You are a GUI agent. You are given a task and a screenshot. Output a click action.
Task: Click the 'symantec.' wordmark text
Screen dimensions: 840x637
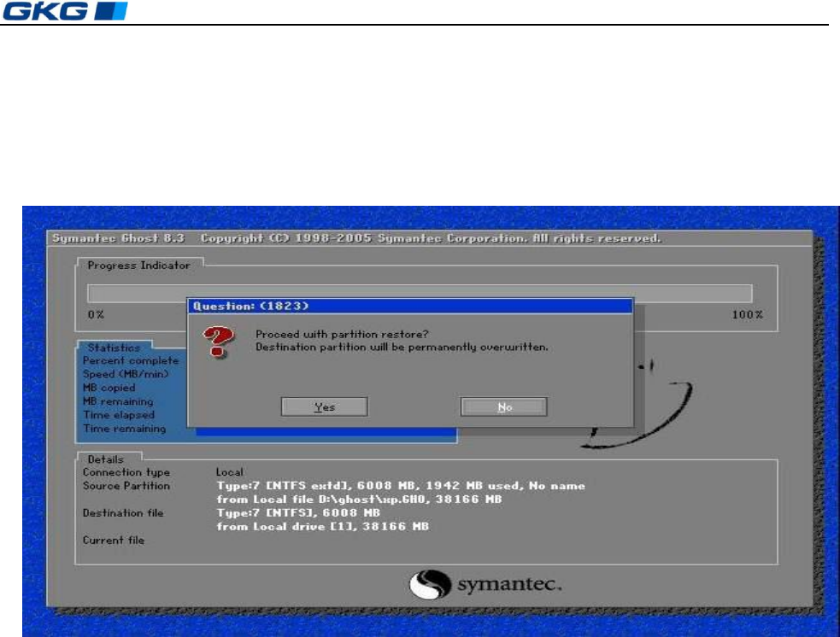coord(509,585)
